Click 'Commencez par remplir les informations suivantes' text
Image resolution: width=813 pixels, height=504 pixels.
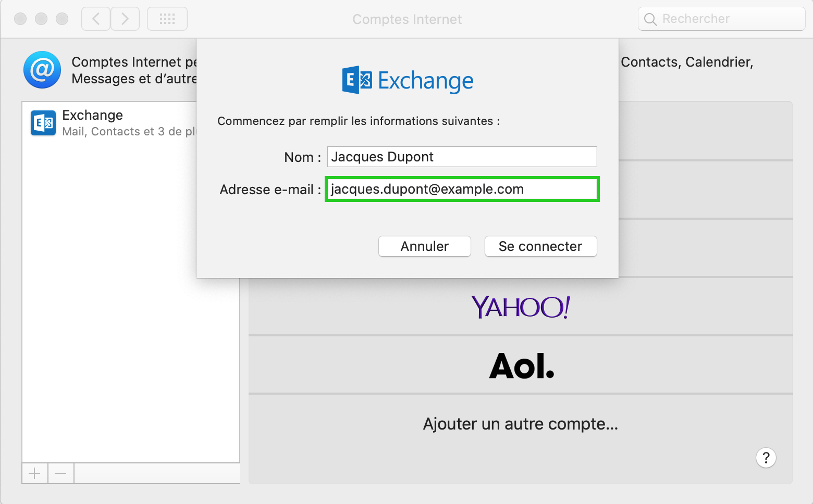click(x=359, y=121)
